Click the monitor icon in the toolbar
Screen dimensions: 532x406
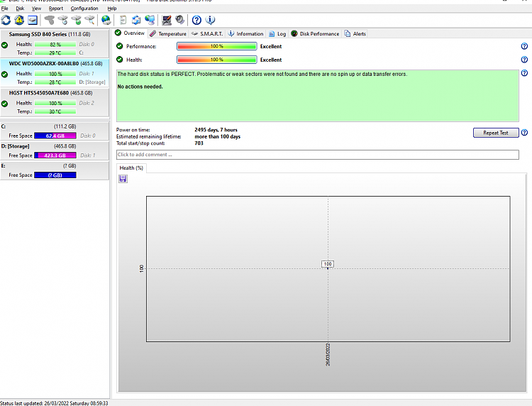pyautogui.click(x=167, y=20)
